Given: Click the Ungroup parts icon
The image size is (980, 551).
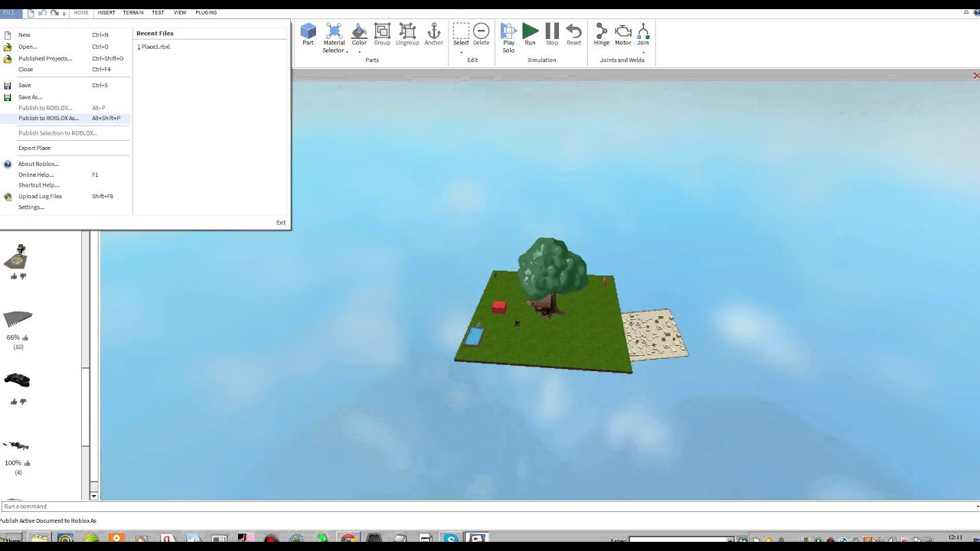Looking at the screenshot, I should pos(407,34).
